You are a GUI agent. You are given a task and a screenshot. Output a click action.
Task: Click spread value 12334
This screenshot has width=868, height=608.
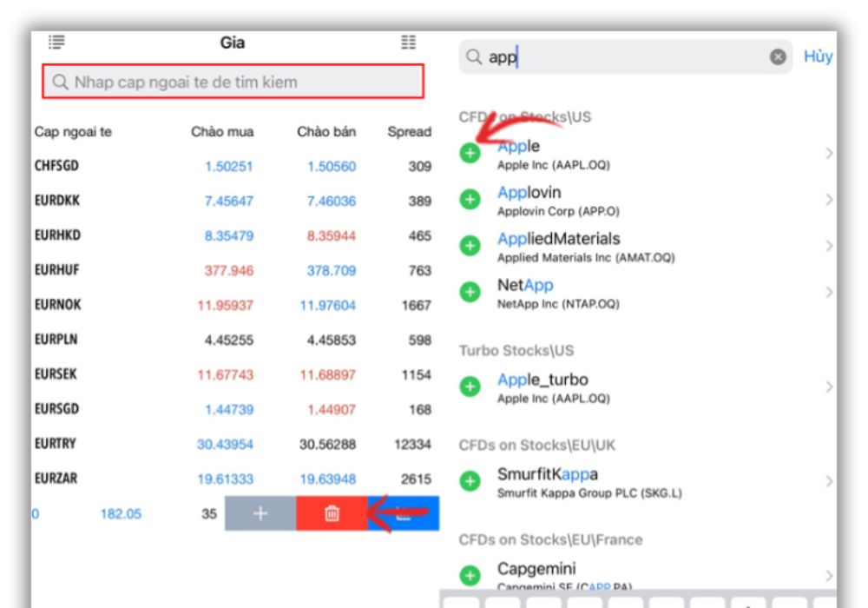tap(412, 444)
